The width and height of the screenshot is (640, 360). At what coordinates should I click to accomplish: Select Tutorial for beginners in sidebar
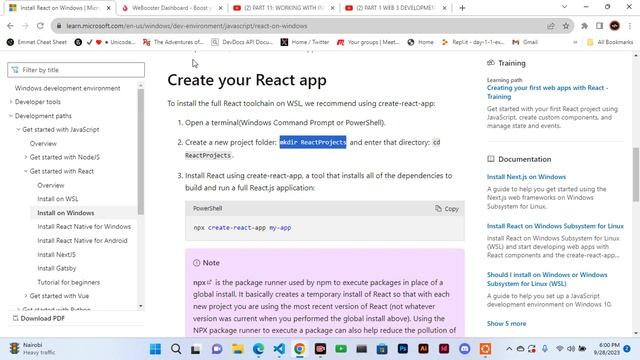point(69,282)
